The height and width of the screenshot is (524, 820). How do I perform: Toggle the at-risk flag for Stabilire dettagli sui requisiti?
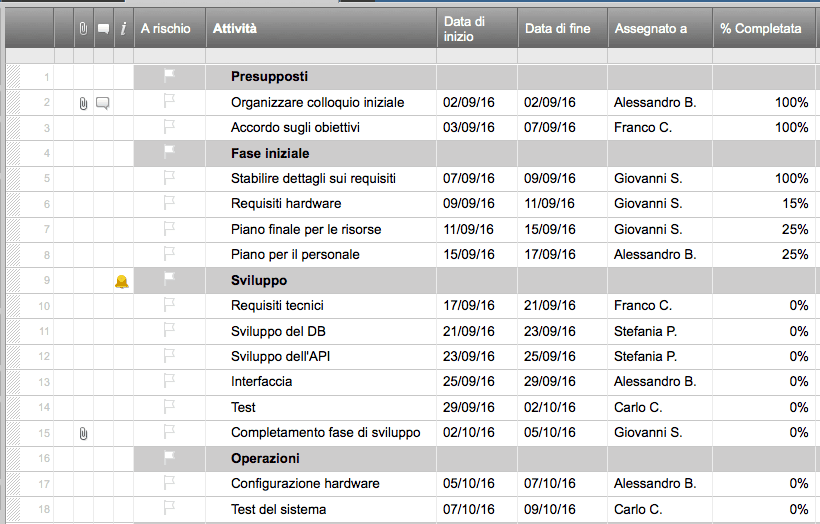169,177
